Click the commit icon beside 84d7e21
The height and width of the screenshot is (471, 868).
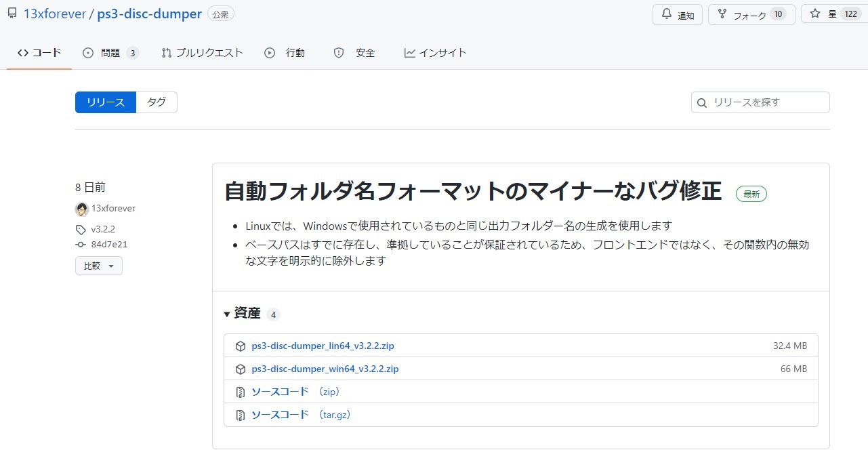tap(81, 245)
